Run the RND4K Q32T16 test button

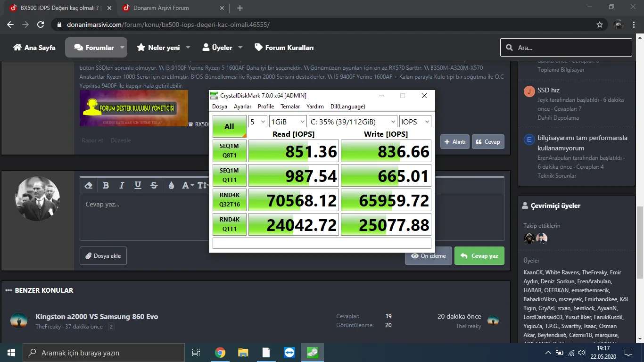(229, 200)
